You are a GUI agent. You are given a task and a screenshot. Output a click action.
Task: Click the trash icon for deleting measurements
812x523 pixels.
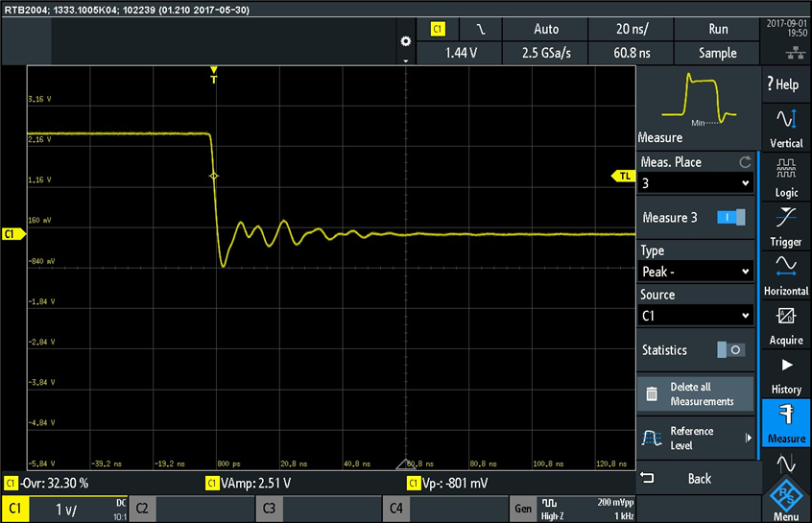click(652, 394)
